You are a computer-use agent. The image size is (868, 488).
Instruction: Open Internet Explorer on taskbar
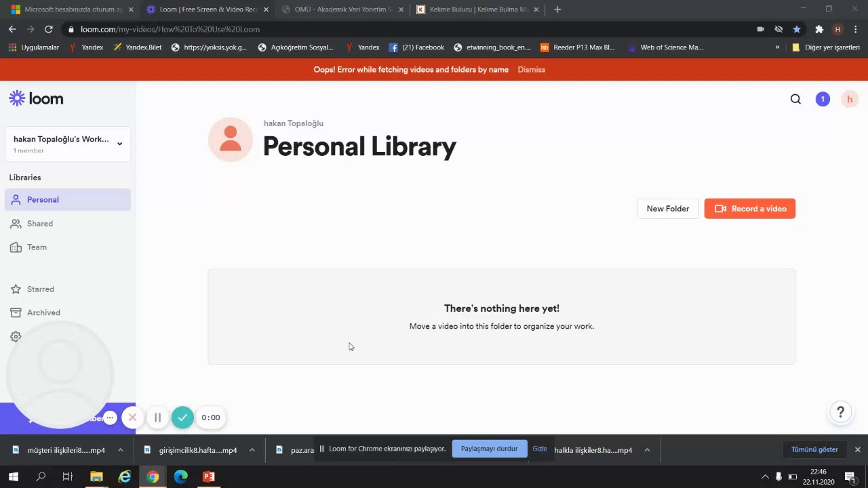125,476
